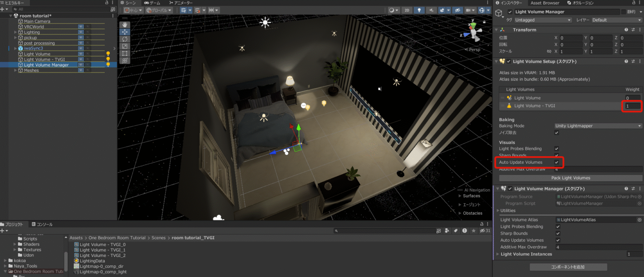Uncheck the Auto Update Volumes checkbox
Screen dimensions: 644x277
coord(557,162)
